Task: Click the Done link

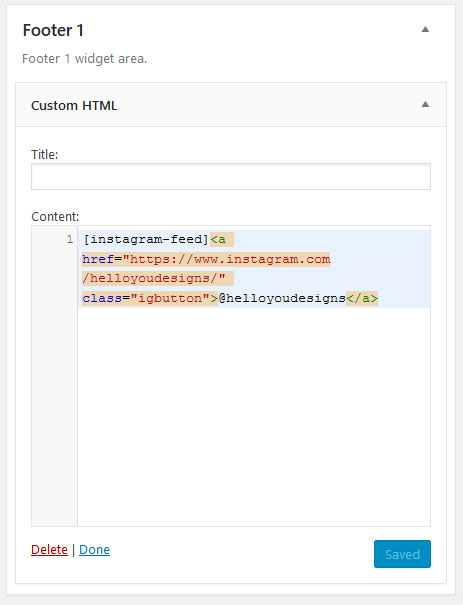Action: pyautogui.click(x=95, y=549)
